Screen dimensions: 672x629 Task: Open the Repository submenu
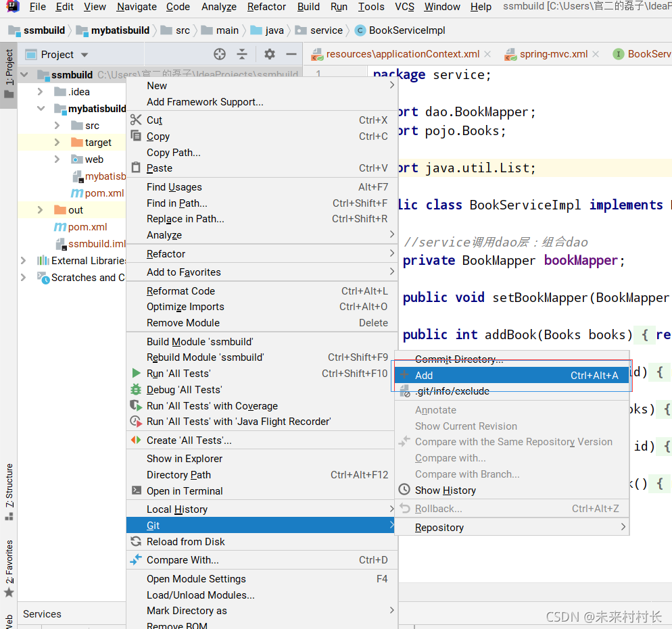click(512, 527)
